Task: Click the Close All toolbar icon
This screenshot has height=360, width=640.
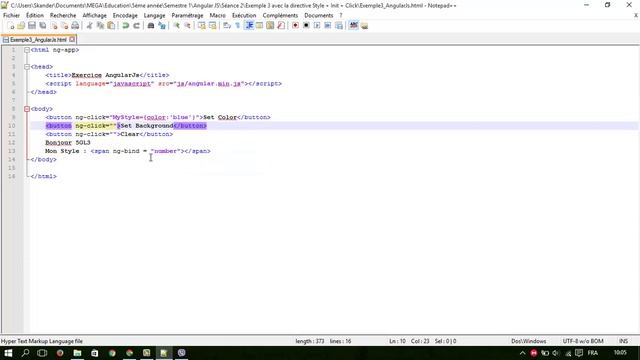Action: tap(64, 26)
